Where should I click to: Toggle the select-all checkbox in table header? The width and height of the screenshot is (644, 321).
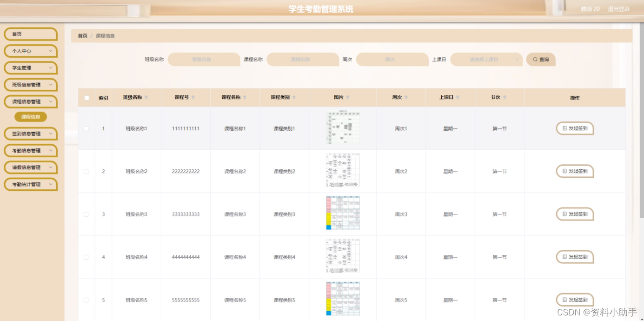86,98
